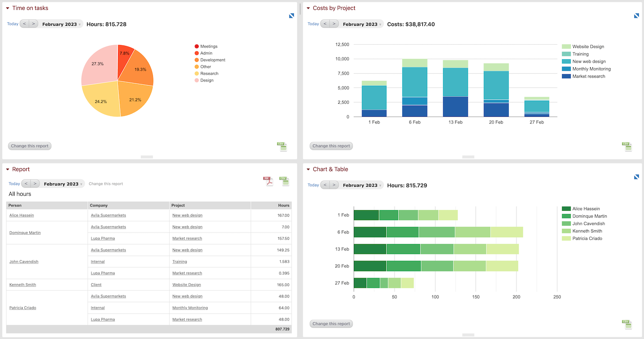Open February 2023 dropdown in Time on tasks

click(x=61, y=24)
